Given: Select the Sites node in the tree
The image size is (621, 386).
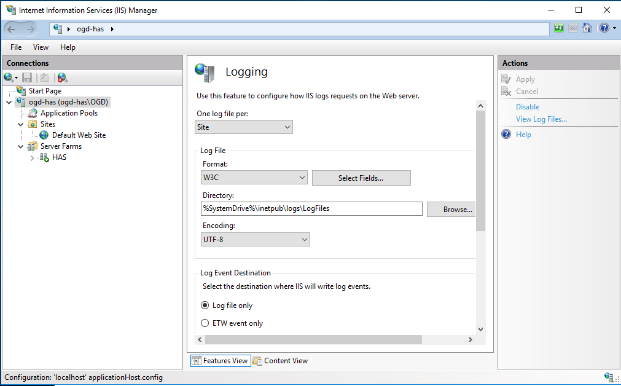Looking at the screenshot, I should click(x=48, y=124).
